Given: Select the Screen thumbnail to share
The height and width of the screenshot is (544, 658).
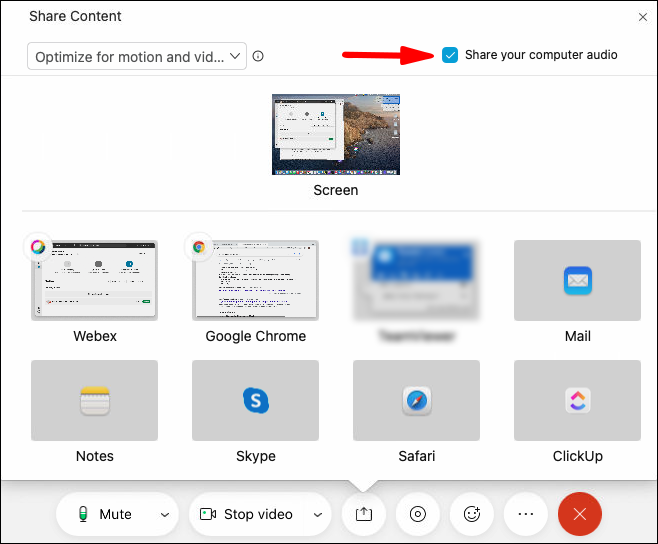Looking at the screenshot, I should click(x=336, y=134).
